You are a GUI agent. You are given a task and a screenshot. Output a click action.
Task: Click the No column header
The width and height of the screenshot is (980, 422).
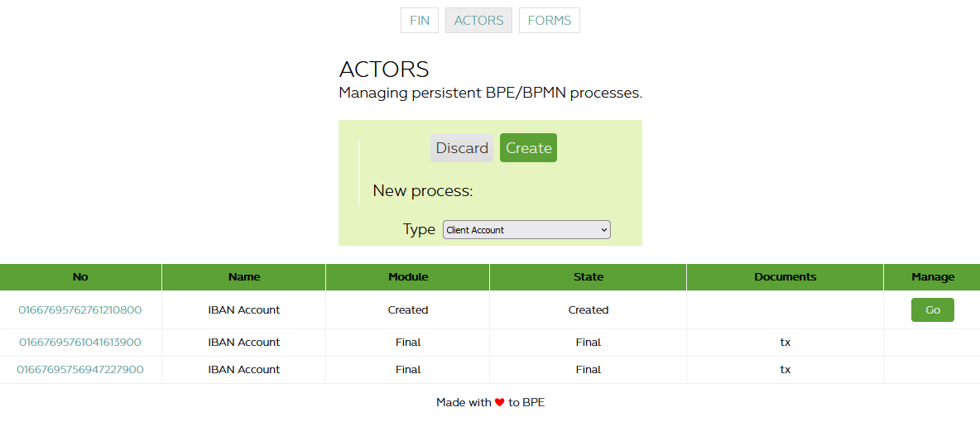click(x=80, y=277)
